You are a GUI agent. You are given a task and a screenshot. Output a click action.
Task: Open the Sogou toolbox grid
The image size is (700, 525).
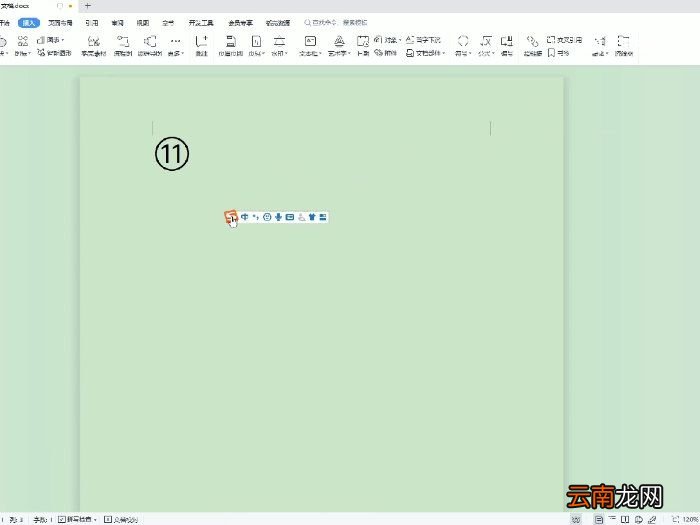[323, 217]
